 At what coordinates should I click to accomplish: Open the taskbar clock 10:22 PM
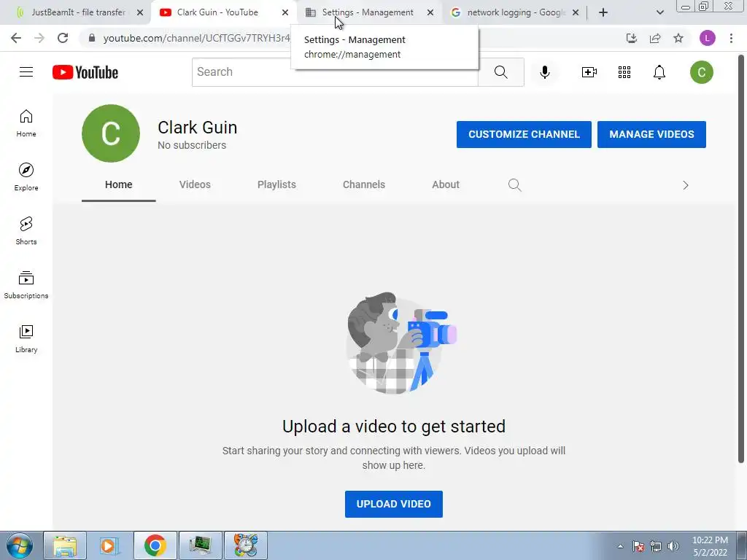(710, 546)
